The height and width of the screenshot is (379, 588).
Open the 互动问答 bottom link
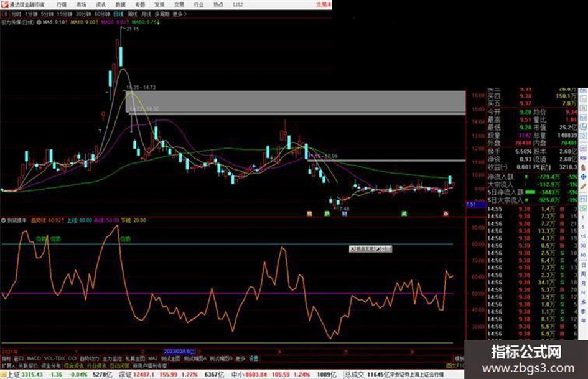[119, 365]
